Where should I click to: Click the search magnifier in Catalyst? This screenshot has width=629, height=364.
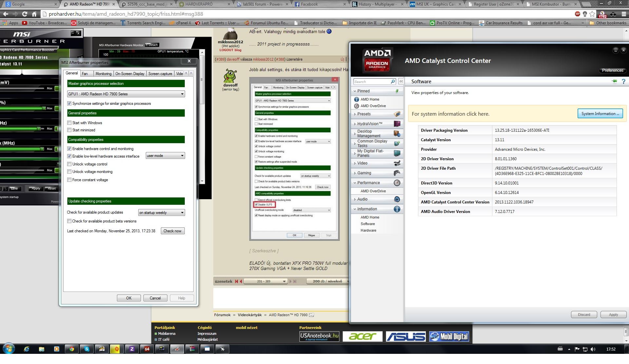pos(392,82)
